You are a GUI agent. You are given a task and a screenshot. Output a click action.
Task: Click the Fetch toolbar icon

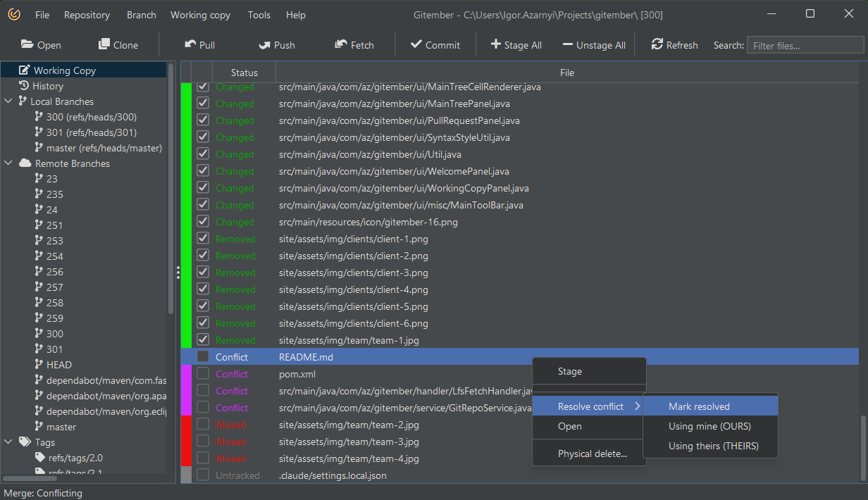pos(341,44)
